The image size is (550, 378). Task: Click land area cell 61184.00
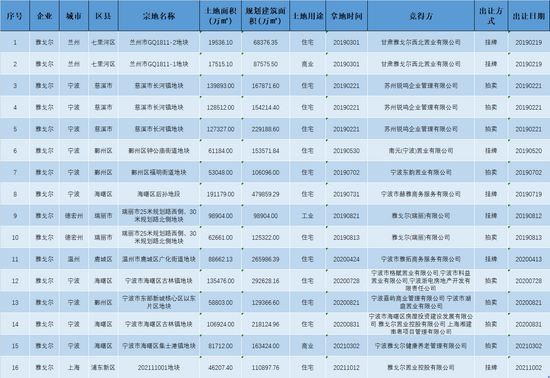click(220, 151)
